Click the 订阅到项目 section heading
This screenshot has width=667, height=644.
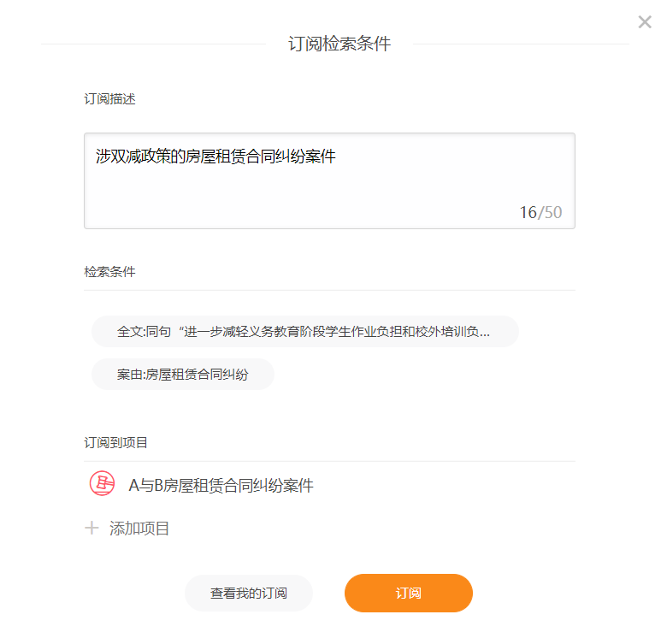click(115, 443)
